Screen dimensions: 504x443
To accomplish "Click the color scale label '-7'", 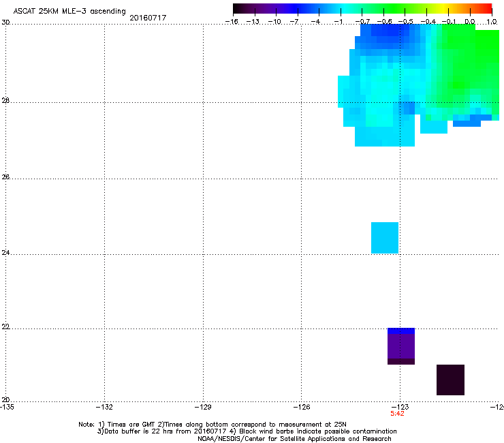I will tap(294, 22).
